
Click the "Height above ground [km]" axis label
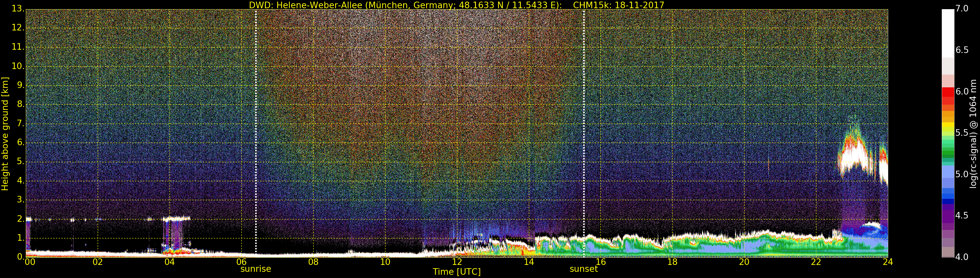5,134
